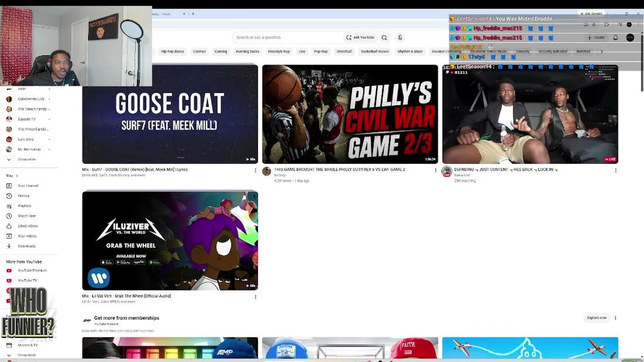Click the Rakai Live channel avatar
Viewport: 644px width, 362px height.
pos(446,171)
